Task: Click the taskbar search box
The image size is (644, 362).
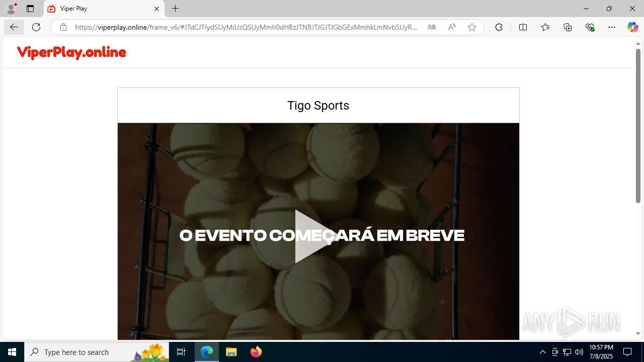Action: tap(97, 352)
